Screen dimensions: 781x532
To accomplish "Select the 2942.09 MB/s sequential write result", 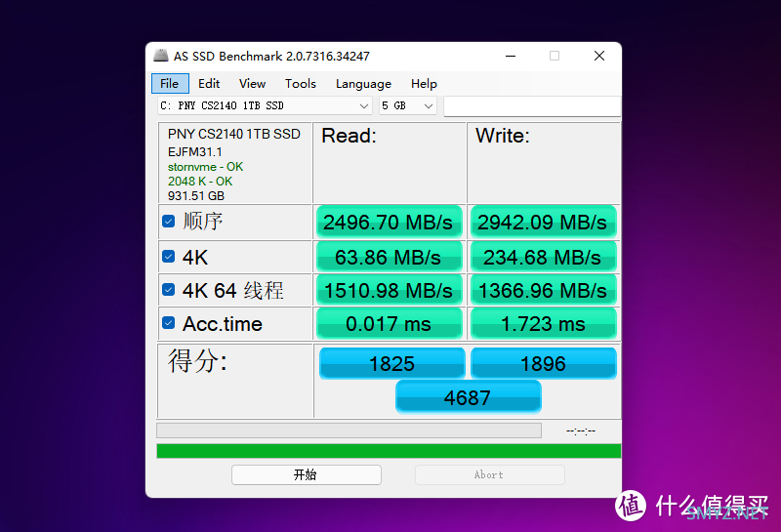I will point(543,222).
